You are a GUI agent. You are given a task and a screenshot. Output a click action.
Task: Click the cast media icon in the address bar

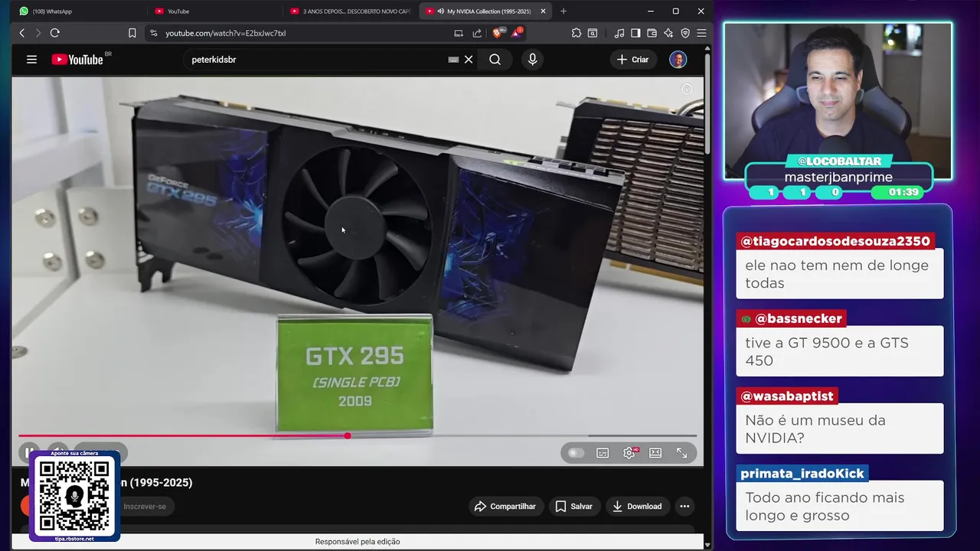point(459,33)
